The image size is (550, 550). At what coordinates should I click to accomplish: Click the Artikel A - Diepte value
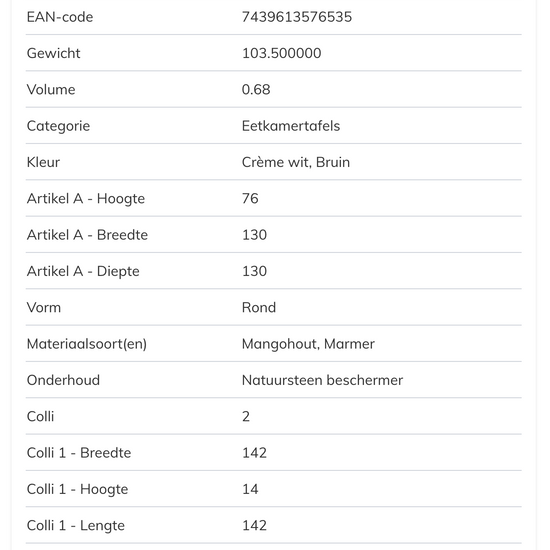(x=254, y=271)
